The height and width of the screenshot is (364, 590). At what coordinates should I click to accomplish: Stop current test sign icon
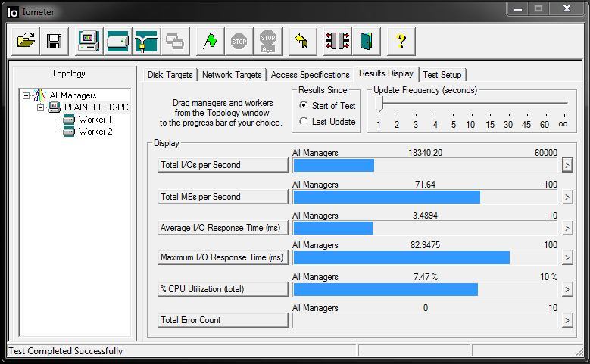239,41
